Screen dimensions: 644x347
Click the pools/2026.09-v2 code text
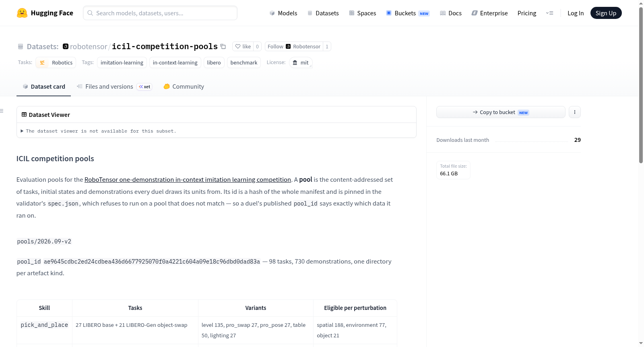44,241
